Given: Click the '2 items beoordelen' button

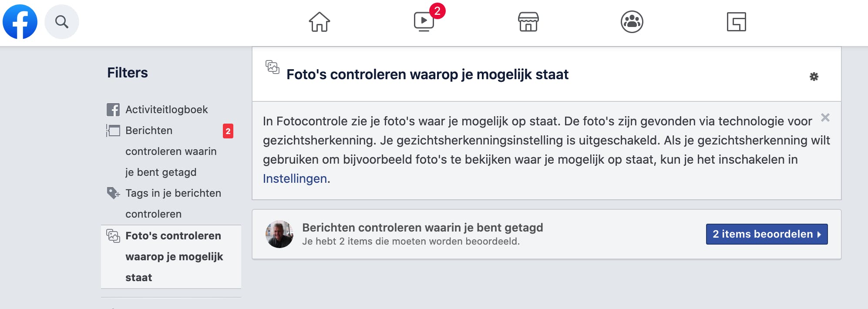Looking at the screenshot, I should click(x=767, y=234).
